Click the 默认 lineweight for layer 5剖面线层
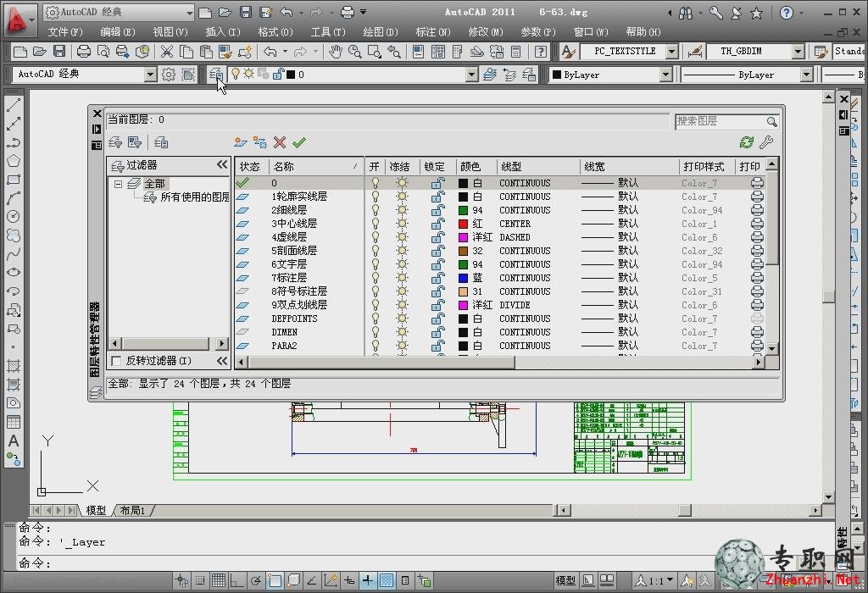The image size is (868, 593). pyautogui.click(x=628, y=251)
